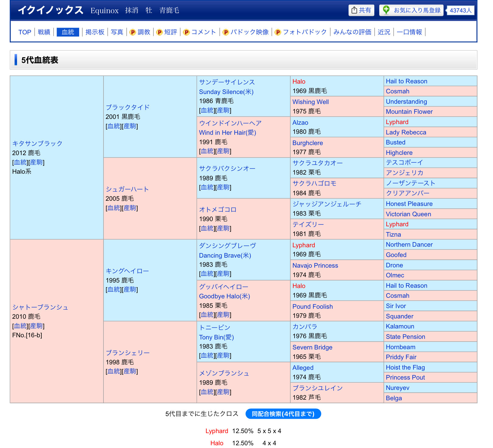Screen dimensions: 493x448
Task: Click premium P icon beside 調教
Action: point(133,32)
